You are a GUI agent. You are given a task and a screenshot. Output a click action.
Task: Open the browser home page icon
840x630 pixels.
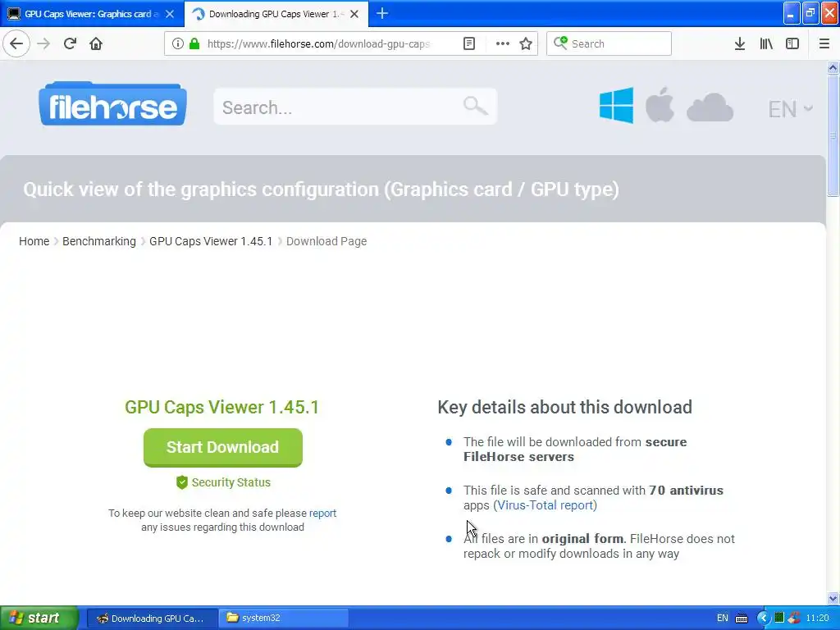(x=96, y=43)
